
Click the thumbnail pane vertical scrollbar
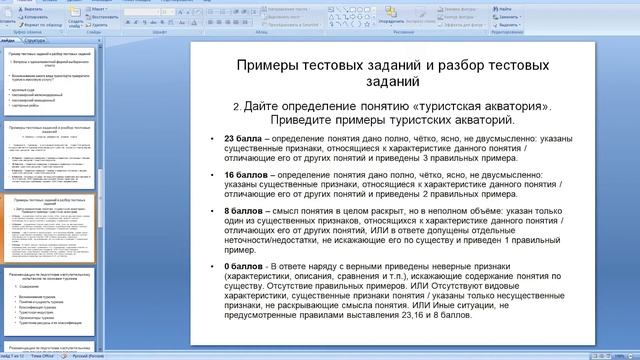pyautogui.click(x=100, y=197)
